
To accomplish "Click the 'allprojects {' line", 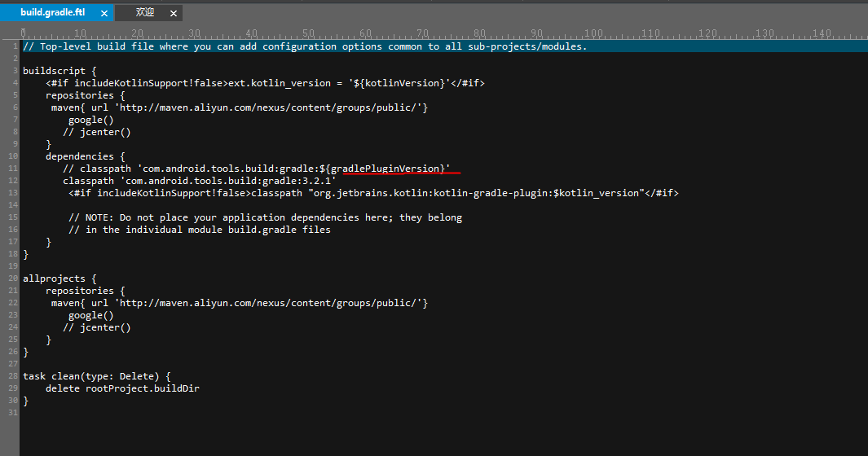I will point(59,278).
